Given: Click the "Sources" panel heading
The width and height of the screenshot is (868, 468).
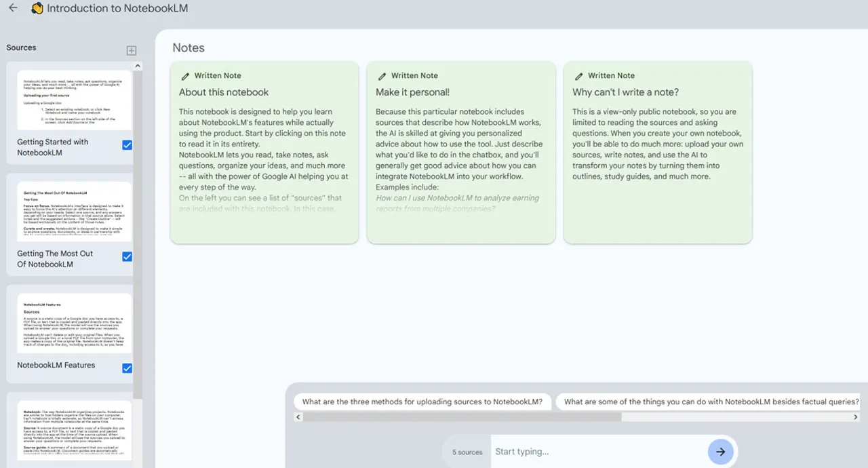Looking at the screenshot, I should coord(21,47).
